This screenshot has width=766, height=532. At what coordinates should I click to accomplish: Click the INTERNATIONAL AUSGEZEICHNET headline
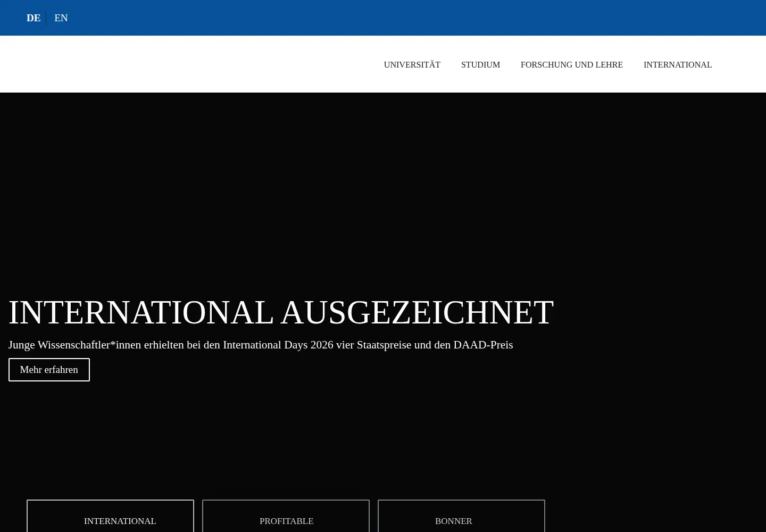click(x=281, y=312)
